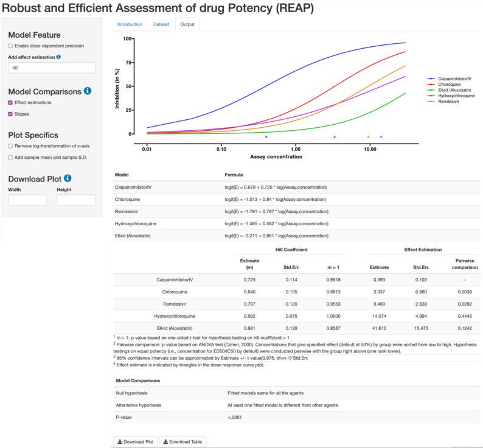Click the red triangle marker on the plot

335,137
